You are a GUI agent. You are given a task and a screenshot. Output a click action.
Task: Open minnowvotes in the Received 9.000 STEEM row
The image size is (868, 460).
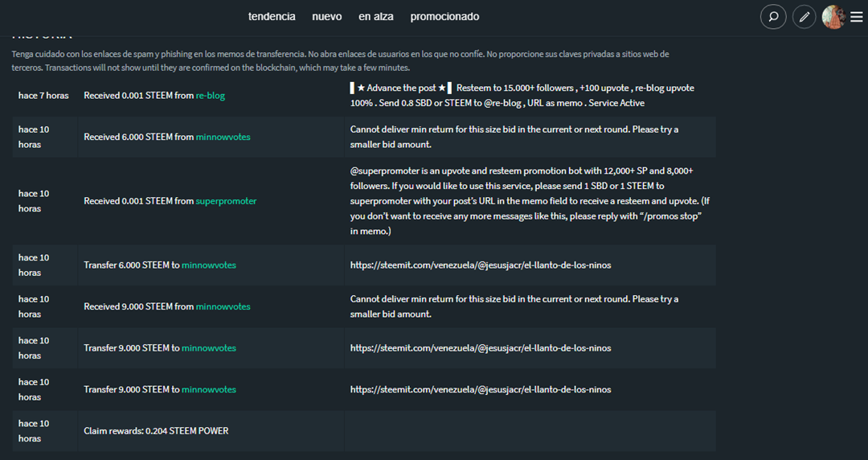click(x=223, y=306)
